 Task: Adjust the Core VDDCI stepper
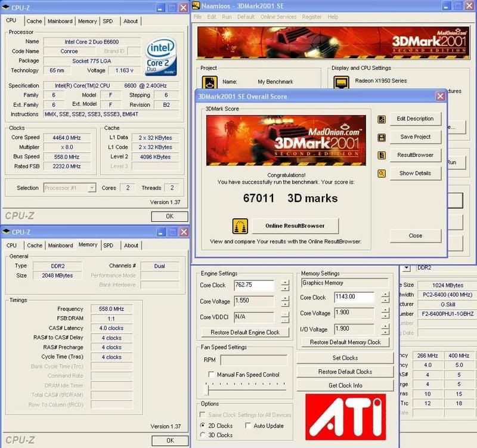point(285,317)
